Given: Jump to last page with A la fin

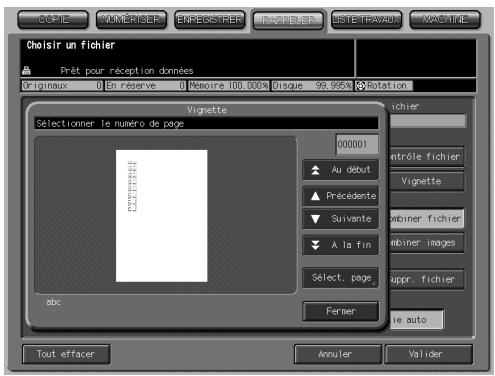Looking at the screenshot, I should [x=341, y=245].
